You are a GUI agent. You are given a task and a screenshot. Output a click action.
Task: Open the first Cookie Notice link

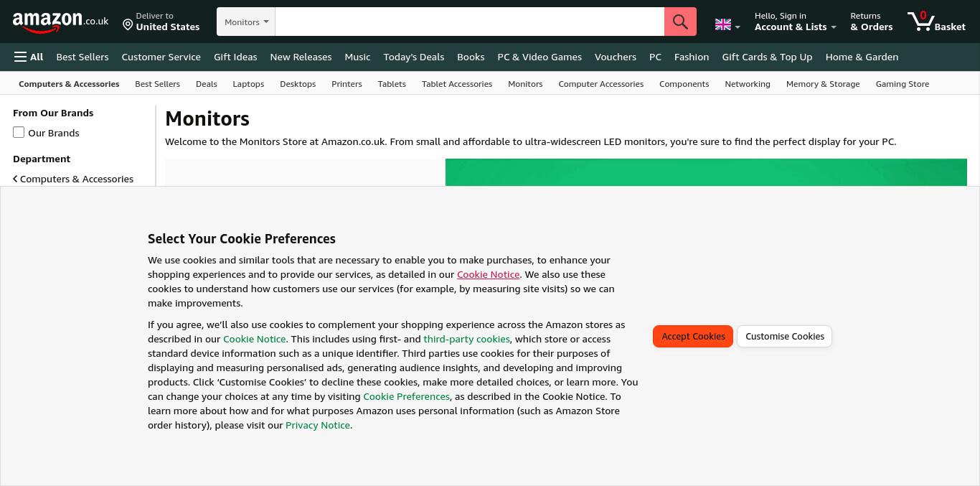[488, 274]
